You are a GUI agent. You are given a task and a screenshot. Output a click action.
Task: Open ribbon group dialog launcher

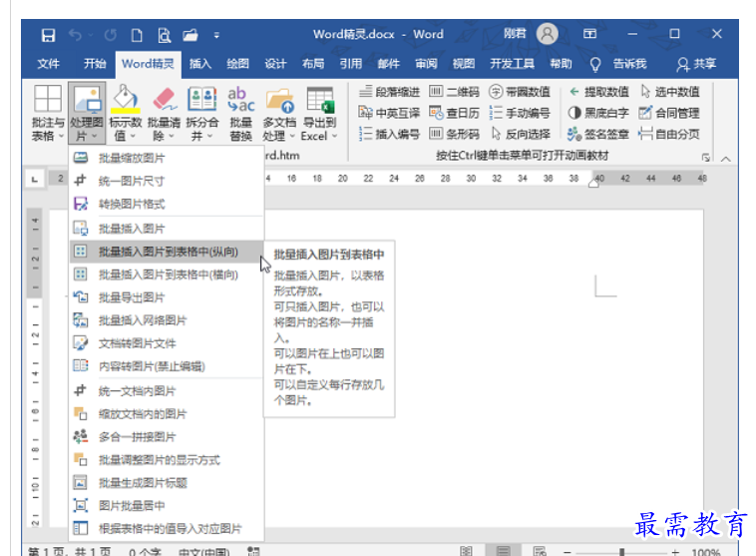[x=706, y=158]
